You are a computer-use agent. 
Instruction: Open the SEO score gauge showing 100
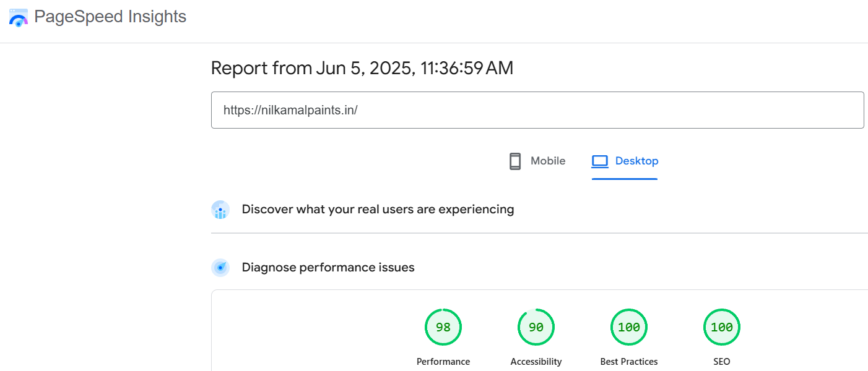tap(722, 327)
